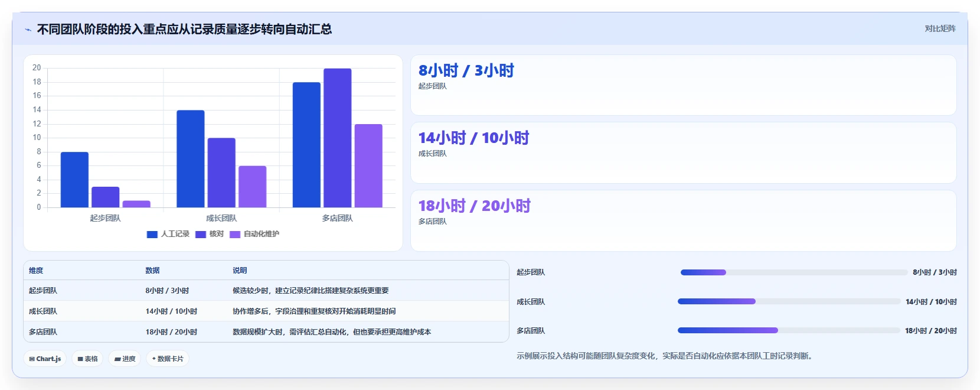Image resolution: width=980 pixels, height=390 pixels.
Task: Click the y-axis tick label 20
Action: tap(37, 68)
